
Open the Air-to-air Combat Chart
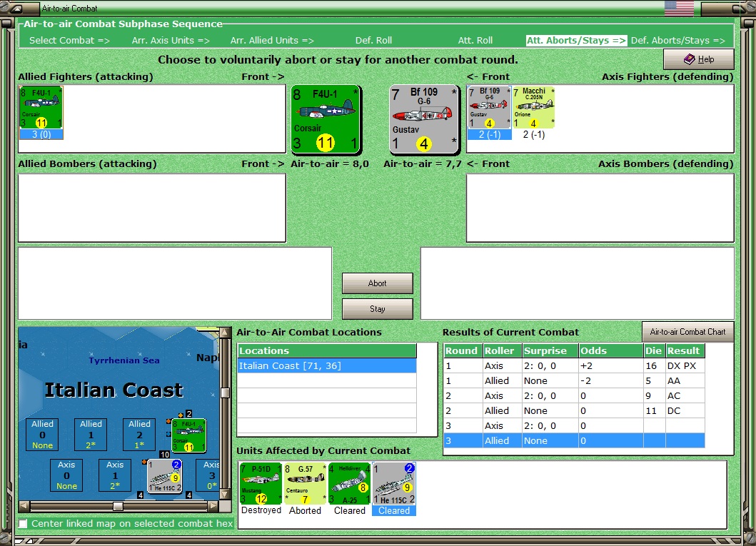[687, 332]
